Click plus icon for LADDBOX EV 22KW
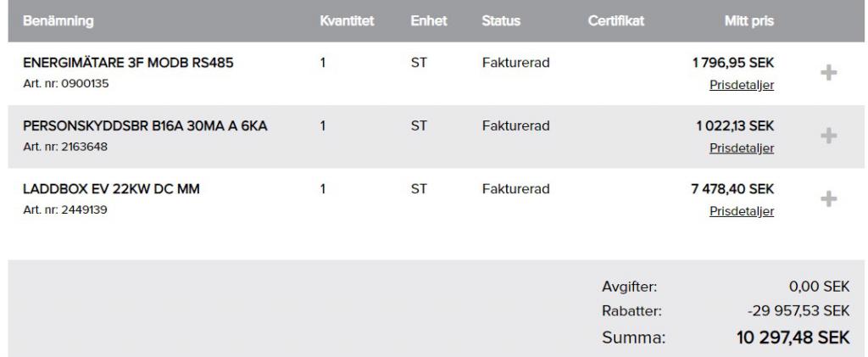868x357 pixels. (830, 198)
